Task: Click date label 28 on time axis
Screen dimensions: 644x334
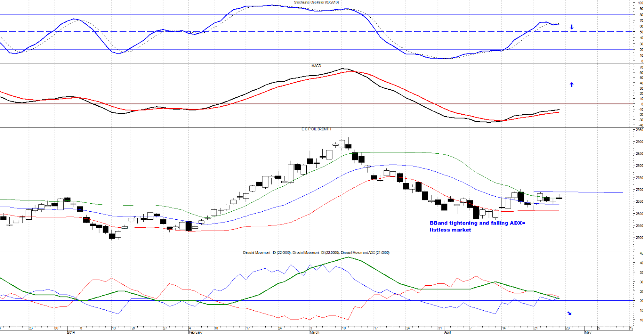Action: click(x=568, y=328)
